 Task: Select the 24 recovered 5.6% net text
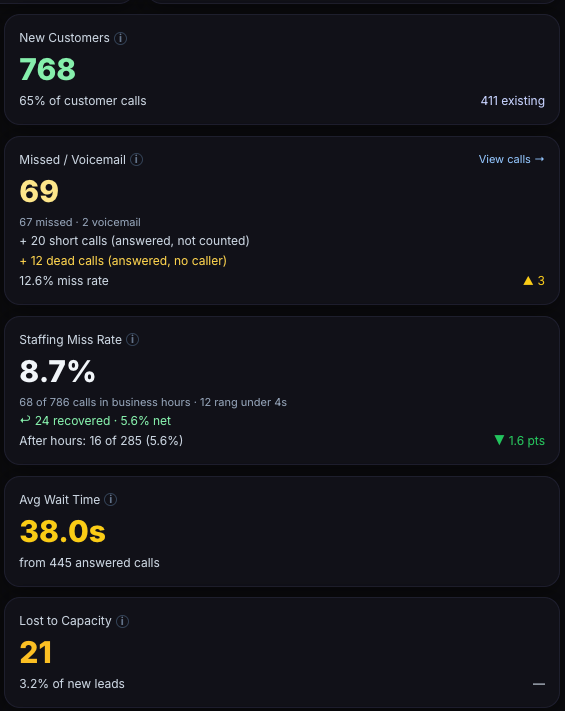[103, 421]
